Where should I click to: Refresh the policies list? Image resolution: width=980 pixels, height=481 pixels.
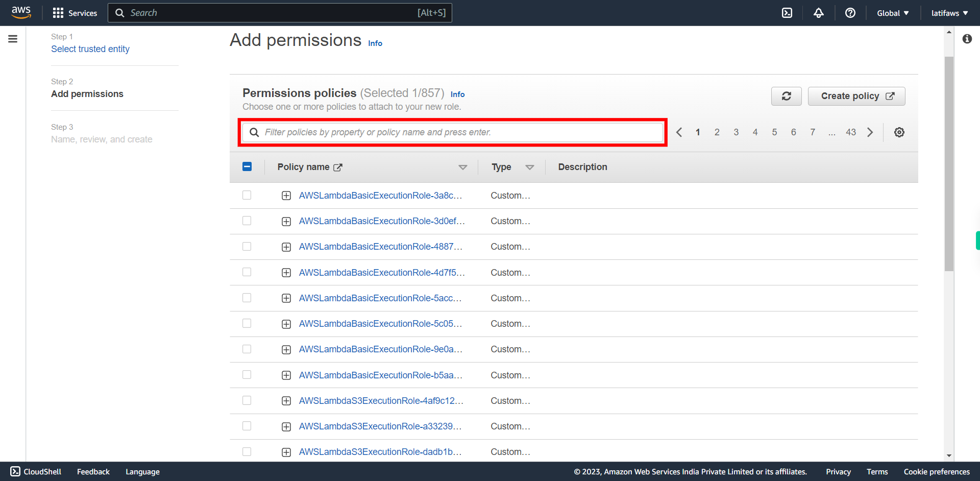(787, 96)
